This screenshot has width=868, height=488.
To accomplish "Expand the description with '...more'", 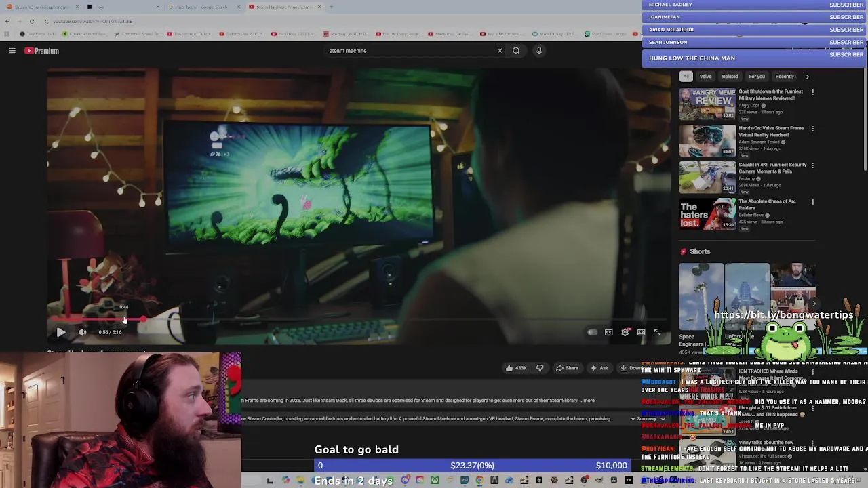I will point(587,401).
